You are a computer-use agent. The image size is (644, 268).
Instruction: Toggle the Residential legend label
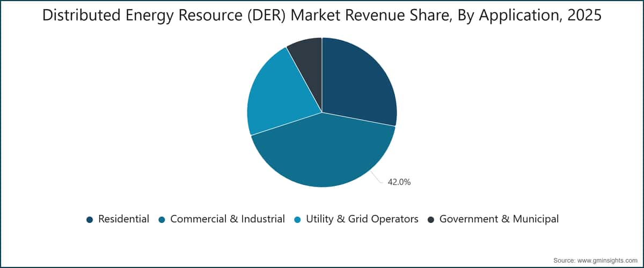123,219
